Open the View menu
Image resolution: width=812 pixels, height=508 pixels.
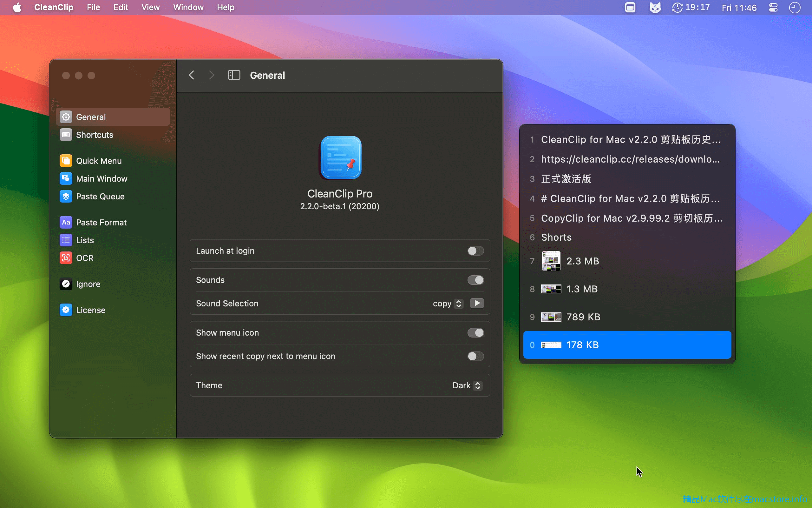150,7
